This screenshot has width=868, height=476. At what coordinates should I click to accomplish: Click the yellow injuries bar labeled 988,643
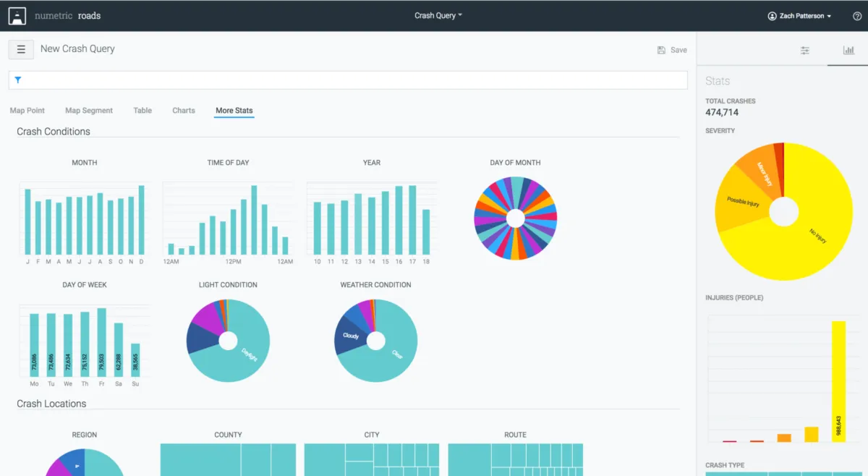pos(838,382)
